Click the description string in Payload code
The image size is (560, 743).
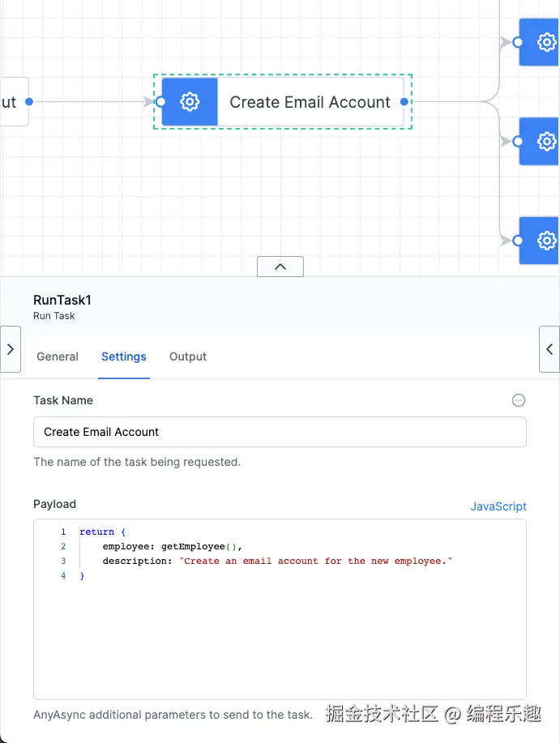coord(314,561)
